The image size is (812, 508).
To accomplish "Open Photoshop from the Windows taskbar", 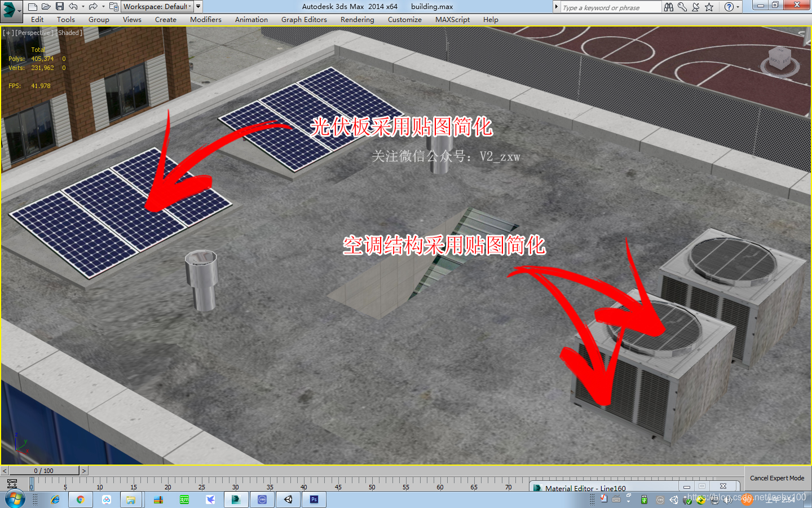I will click(x=314, y=499).
